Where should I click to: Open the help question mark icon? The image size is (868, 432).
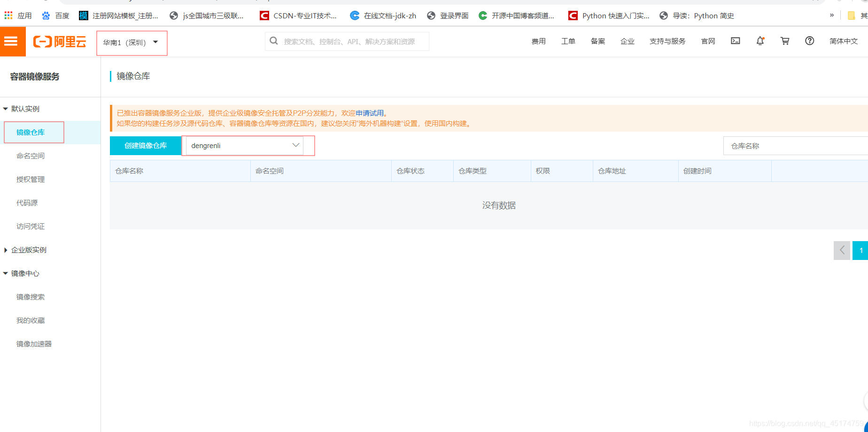[x=810, y=41]
